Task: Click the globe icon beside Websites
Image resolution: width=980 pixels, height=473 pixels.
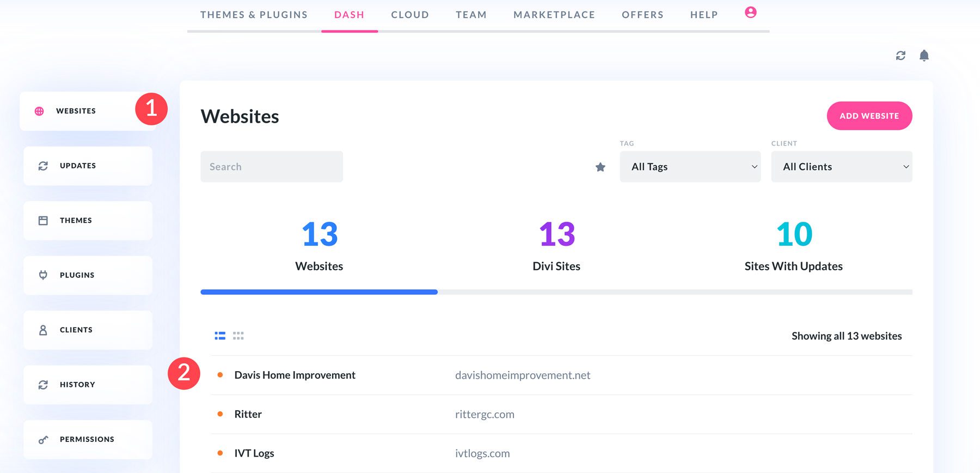Action: tap(39, 111)
